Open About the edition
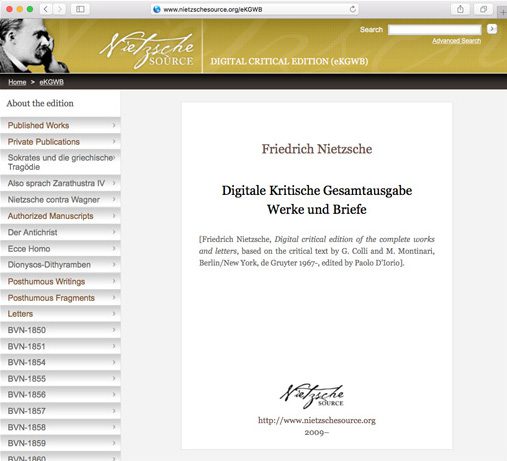The image size is (507, 461). coord(40,103)
